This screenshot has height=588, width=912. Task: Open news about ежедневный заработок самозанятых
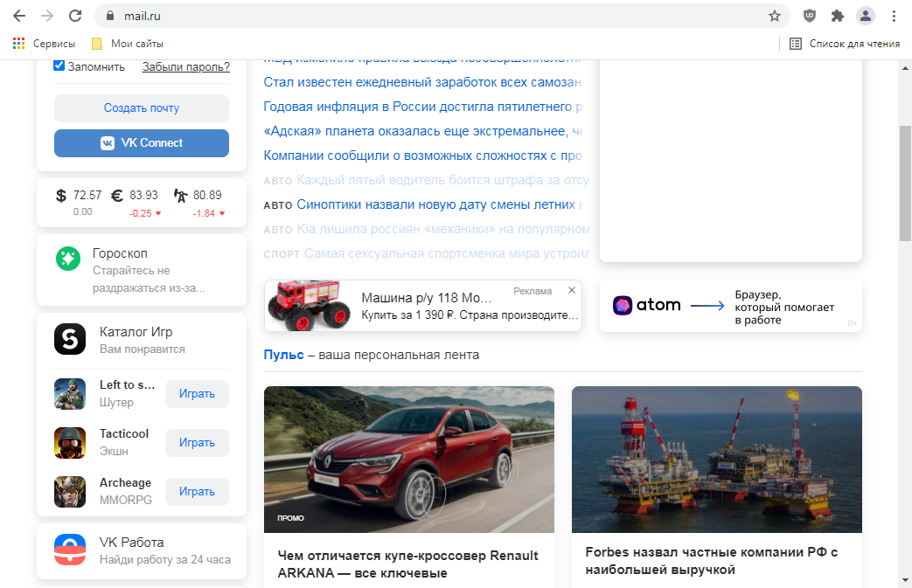coord(422,82)
